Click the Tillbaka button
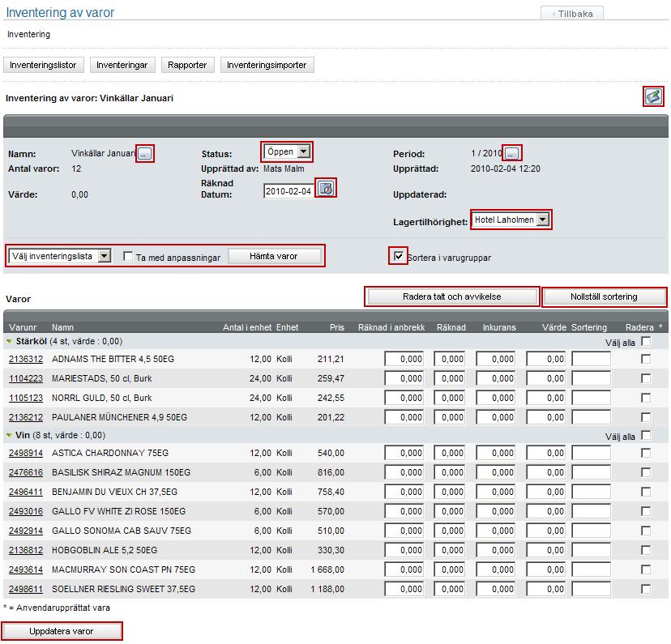The image size is (671, 644). [572, 13]
